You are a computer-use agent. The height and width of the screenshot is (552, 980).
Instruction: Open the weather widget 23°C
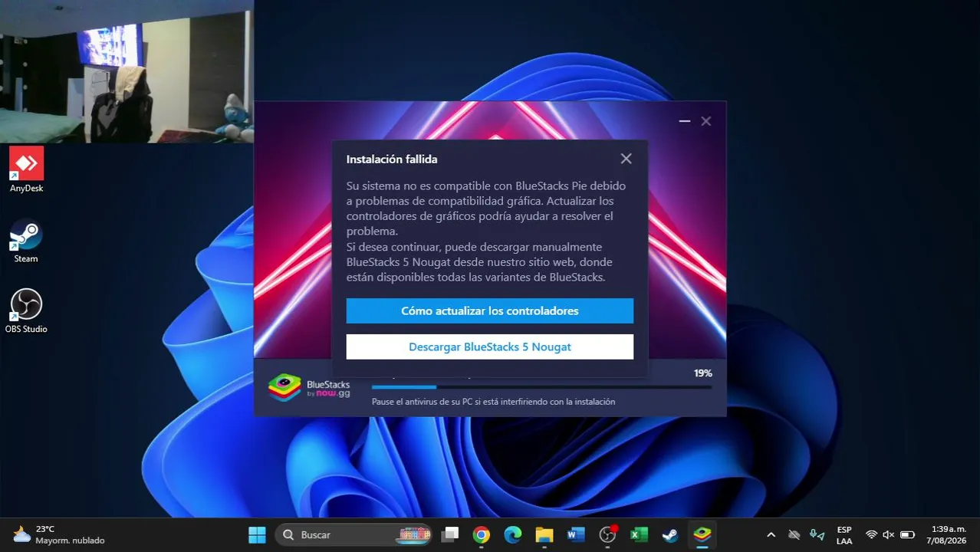tap(58, 534)
